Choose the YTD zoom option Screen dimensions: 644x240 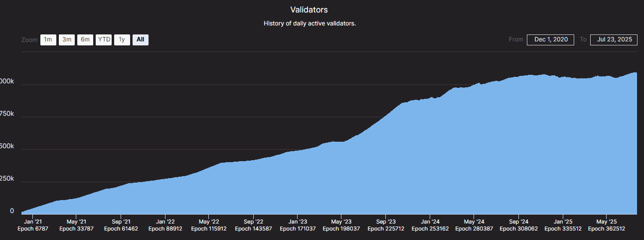pyautogui.click(x=104, y=40)
